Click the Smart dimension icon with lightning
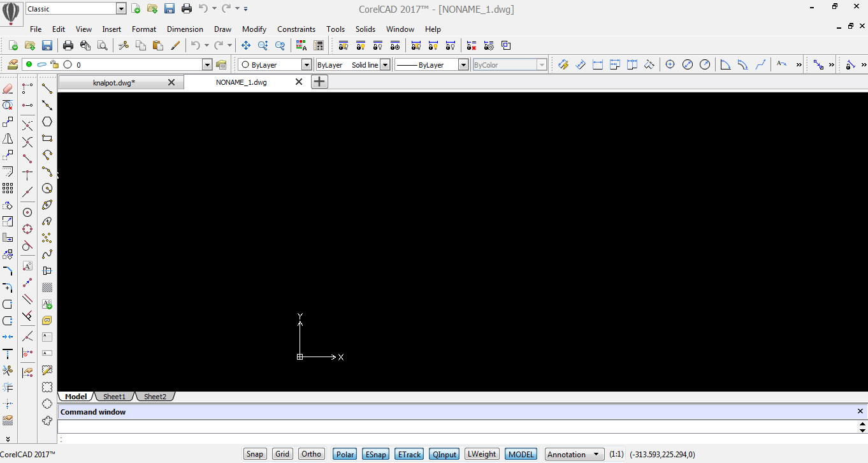The height and width of the screenshot is (463, 868). point(563,64)
